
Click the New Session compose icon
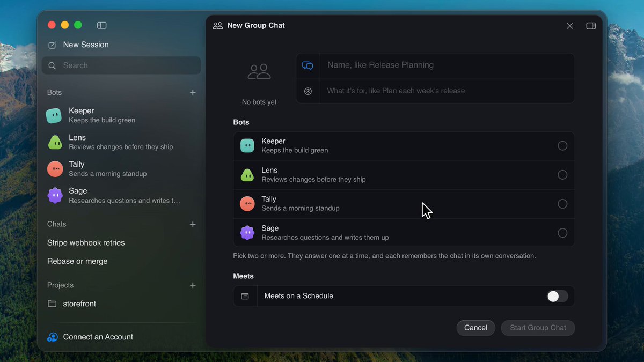tap(52, 45)
